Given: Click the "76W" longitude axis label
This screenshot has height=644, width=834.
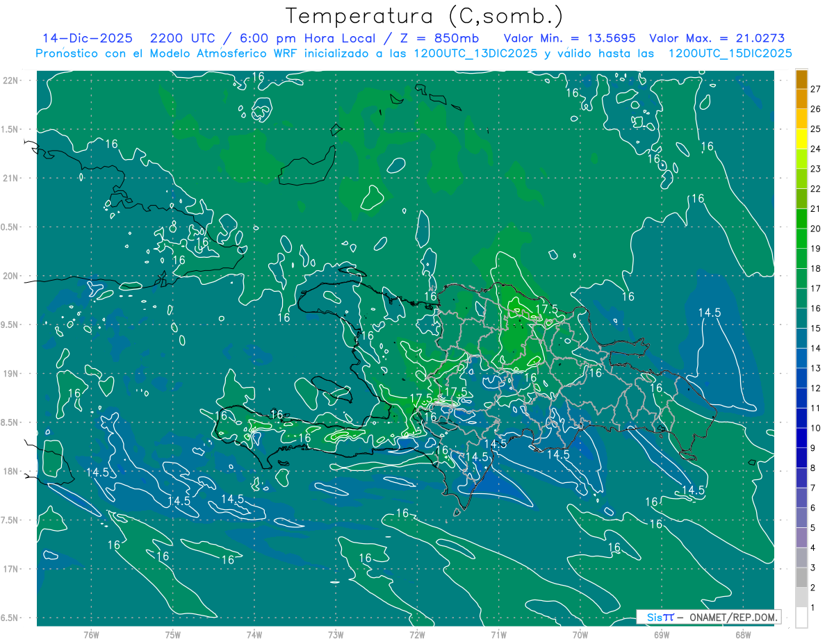Looking at the screenshot, I should click(91, 635).
